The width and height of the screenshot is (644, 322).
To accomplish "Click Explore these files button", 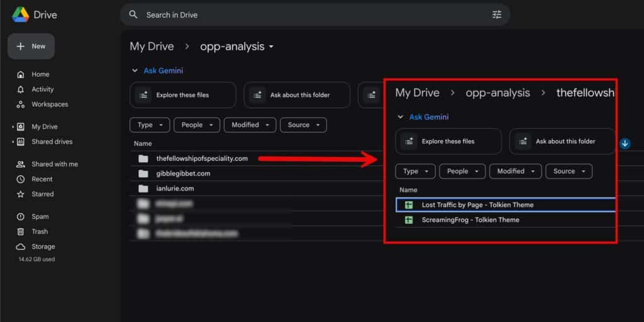I will pyautogui.click(x=183, y=95).
